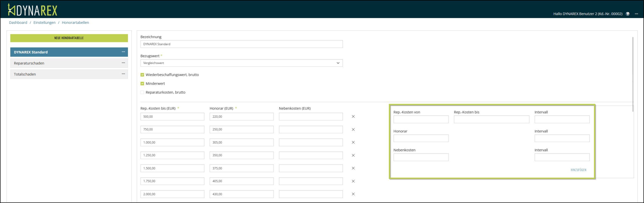Delete the 500,00 fee row
The width and height of the screenshot is (644, 203).
click(353, 117)
